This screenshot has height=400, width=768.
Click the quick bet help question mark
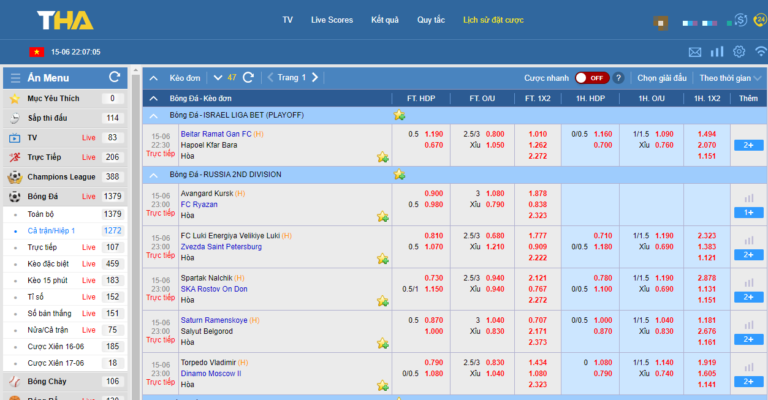click(x=618, y=77)
